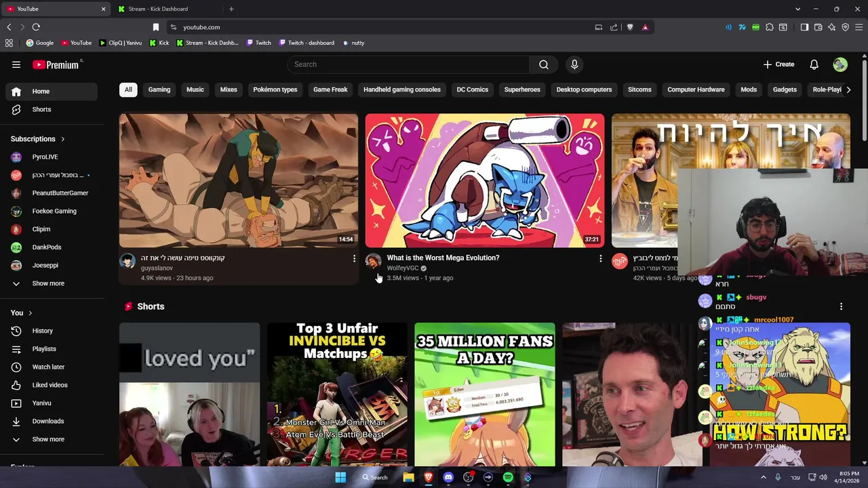Open the Twitch bookmark
The height and width of the screenshot is (488, 868).
259,43
